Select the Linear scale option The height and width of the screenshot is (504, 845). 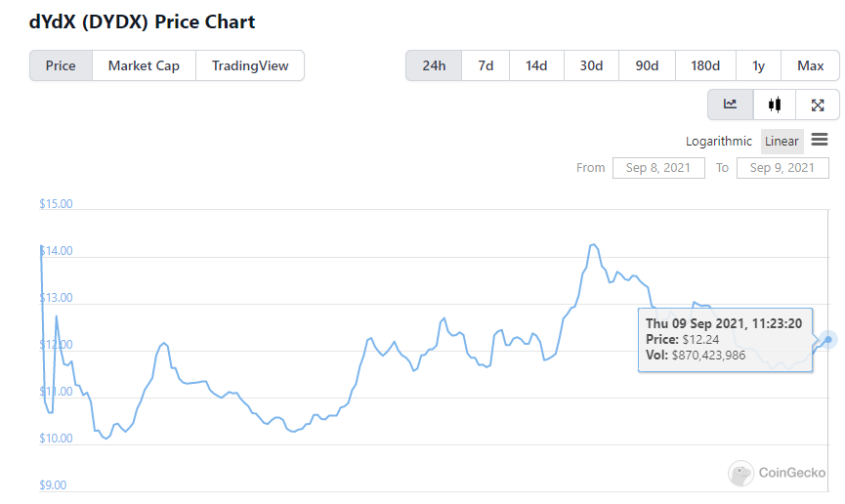coord(782,141)
